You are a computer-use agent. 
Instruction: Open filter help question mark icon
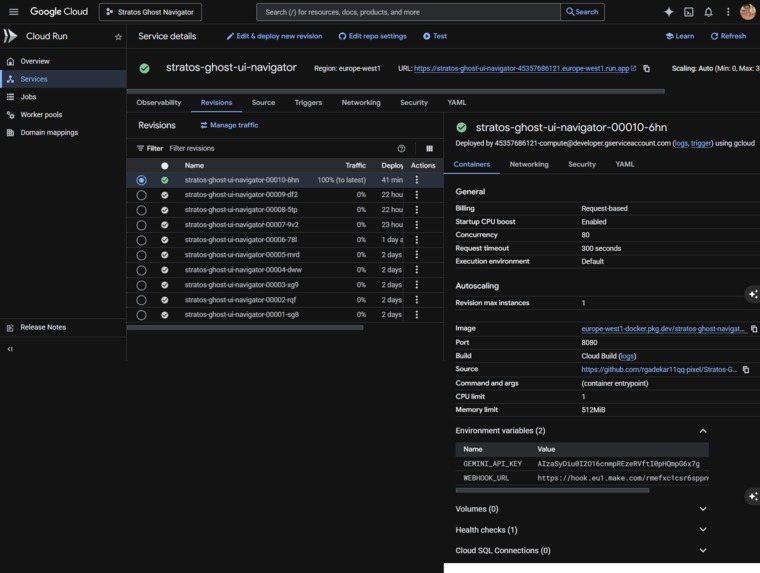point(401,148)
